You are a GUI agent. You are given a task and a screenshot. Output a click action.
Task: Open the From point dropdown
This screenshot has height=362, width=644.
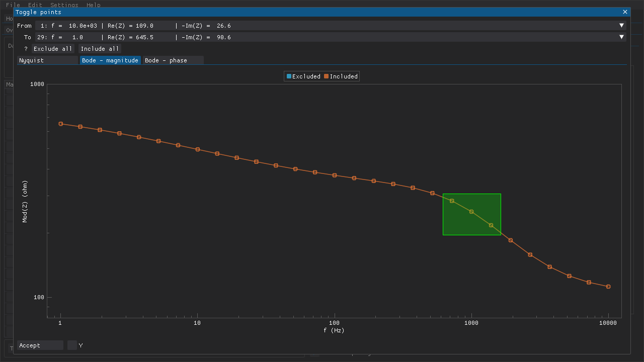(x=331, y=26)
